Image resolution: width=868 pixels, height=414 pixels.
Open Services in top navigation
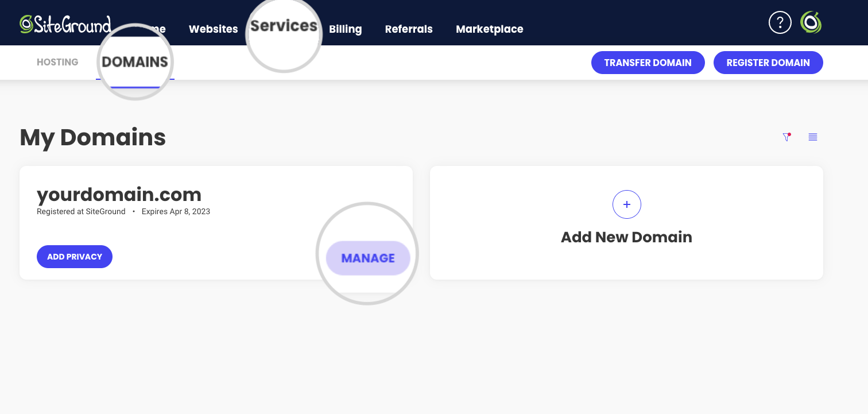(x=284, y=26)
